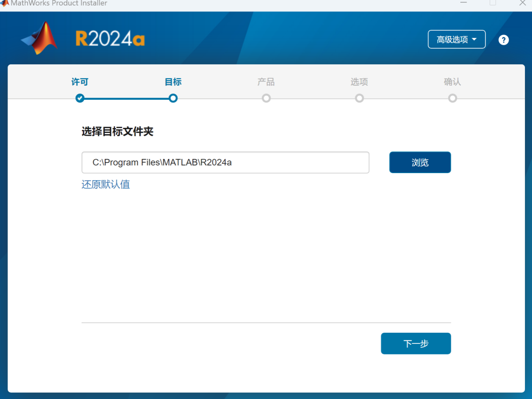Click the 产品 step circle marker
532x399 pixels.
point(266,98)
